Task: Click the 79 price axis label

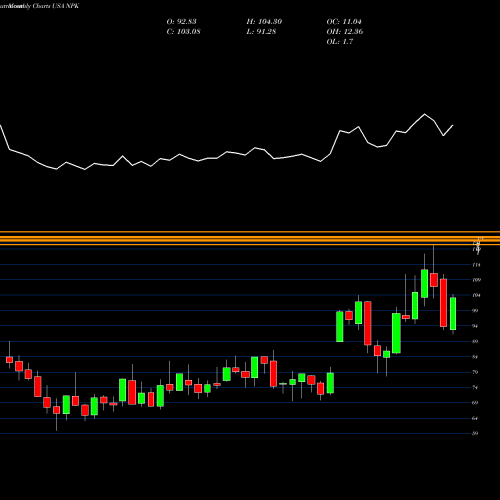Action: click(476, 372)
